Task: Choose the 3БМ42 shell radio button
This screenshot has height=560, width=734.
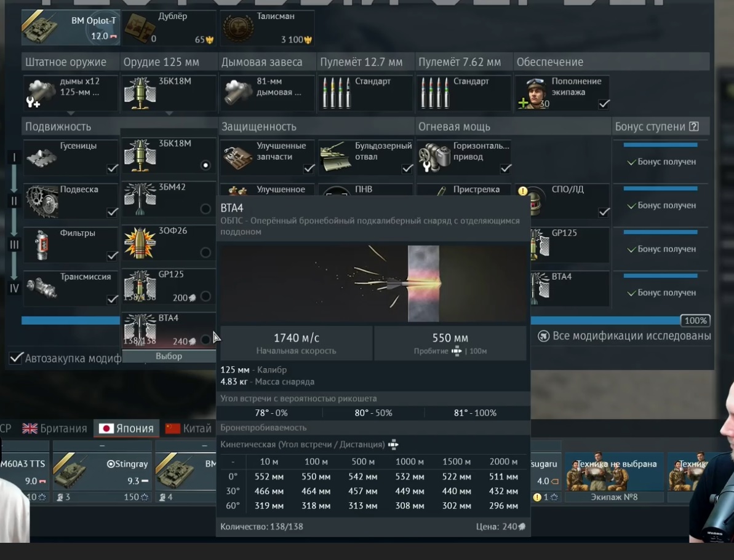Action: tap(205, 208)
